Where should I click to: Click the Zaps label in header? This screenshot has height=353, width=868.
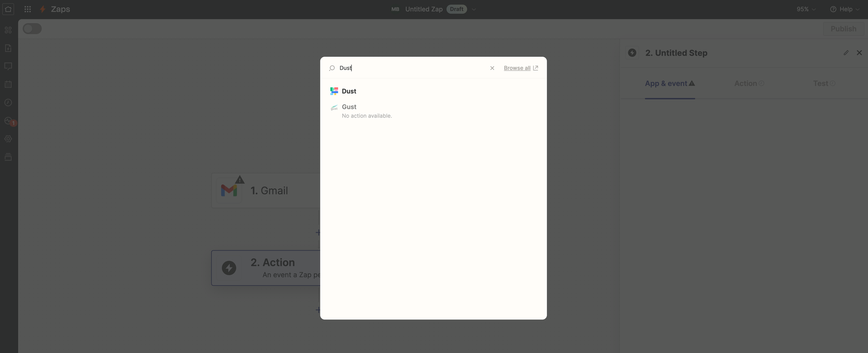(x=60, y=9)
